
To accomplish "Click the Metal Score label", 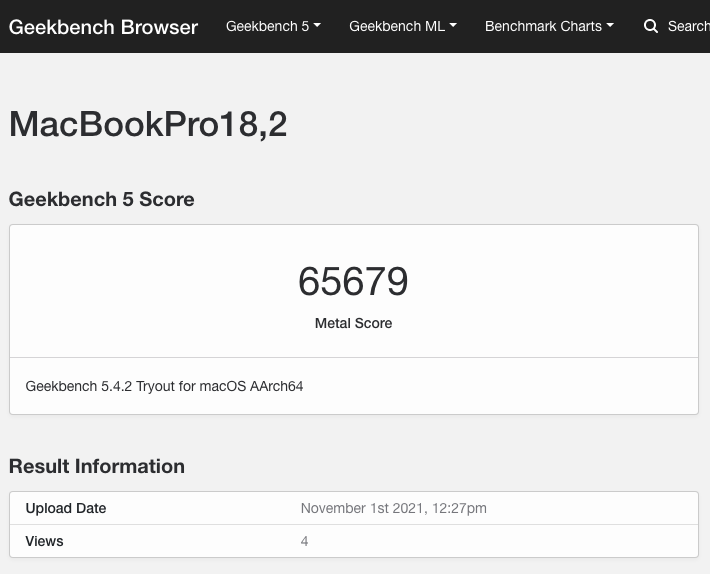I will click(x=353, y=323).
